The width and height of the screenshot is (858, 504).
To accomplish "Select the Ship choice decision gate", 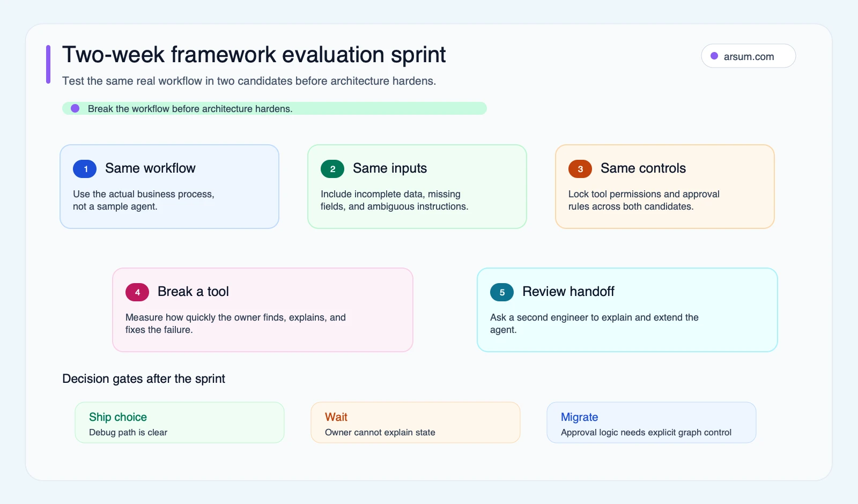I will click(x=180, y=423).
